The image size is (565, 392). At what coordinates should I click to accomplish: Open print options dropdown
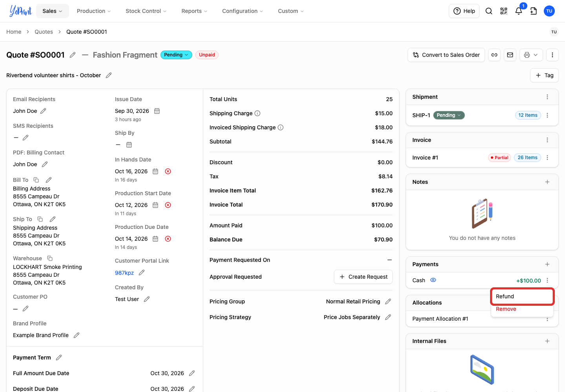click(x=531, y=55)
